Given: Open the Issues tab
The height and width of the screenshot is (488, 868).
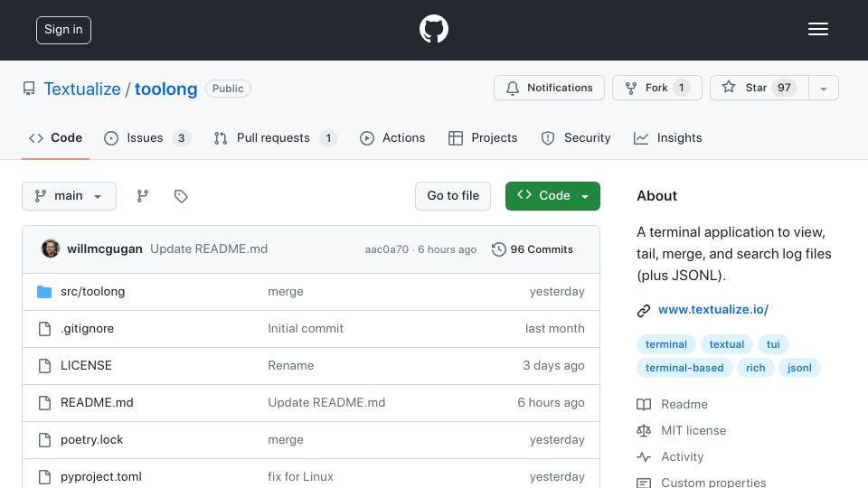Looking at the screenshot, I should point(147,137).
